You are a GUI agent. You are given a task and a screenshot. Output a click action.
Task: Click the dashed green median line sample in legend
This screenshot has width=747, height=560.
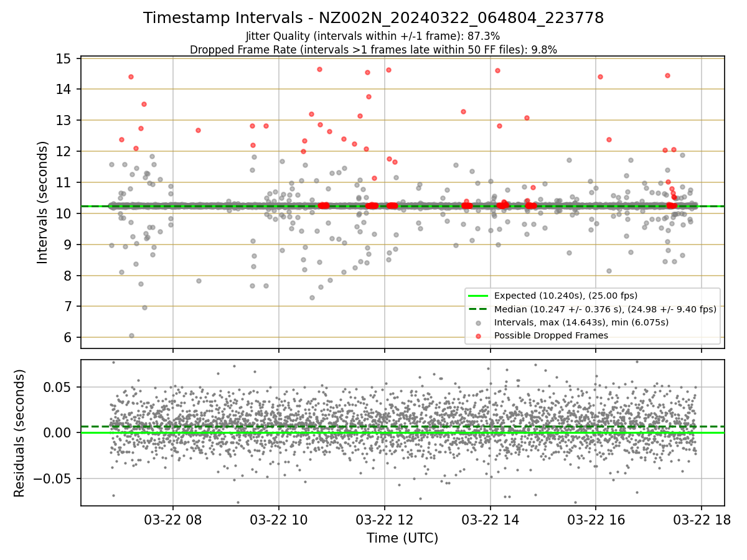[477, 309]
